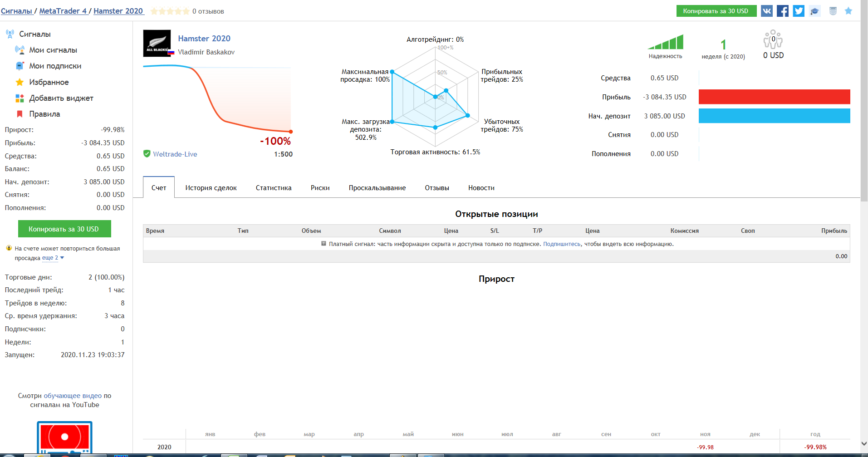The width and height of the screenshot is (868, 457).
Task: Sort positions by Прибыль column
Action: 834,231
